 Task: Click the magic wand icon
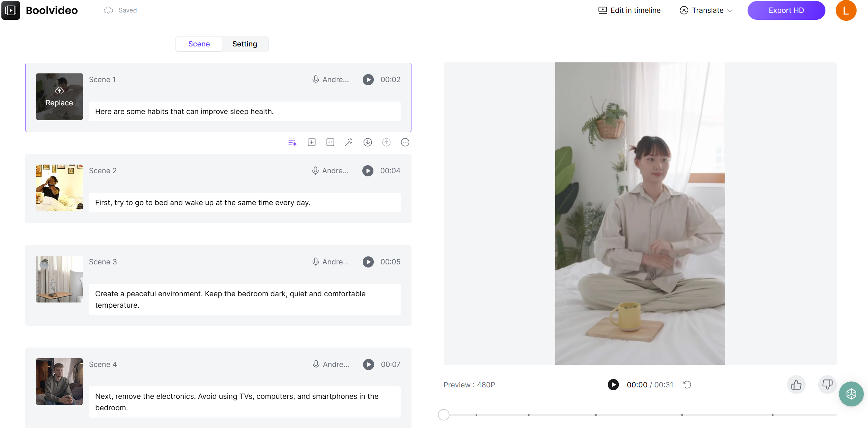click(x=349, y=142)
